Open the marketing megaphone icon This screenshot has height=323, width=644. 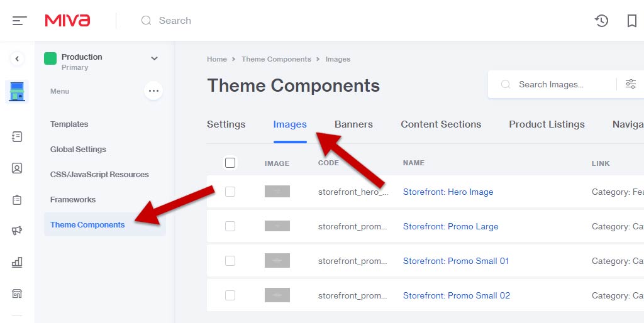pos(17,231)
